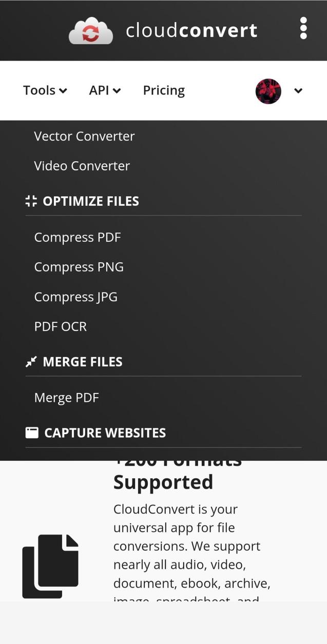
Task: Click the CloudConvert cloud logo
Action: click(91, 29)
